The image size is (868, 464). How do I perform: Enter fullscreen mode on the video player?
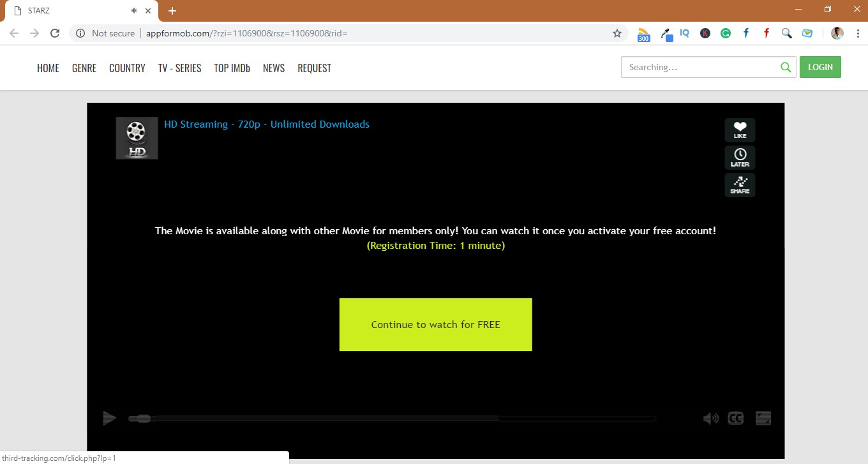[x=763, y=418]
